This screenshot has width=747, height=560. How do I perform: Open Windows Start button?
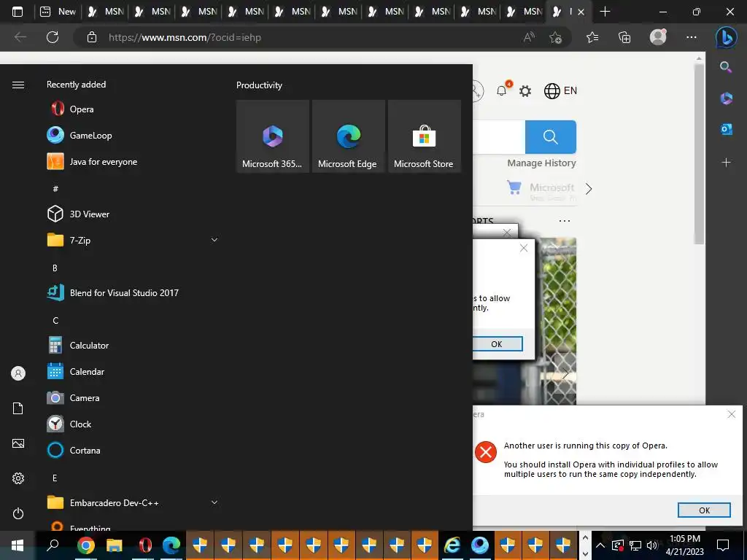coord(18,545)
